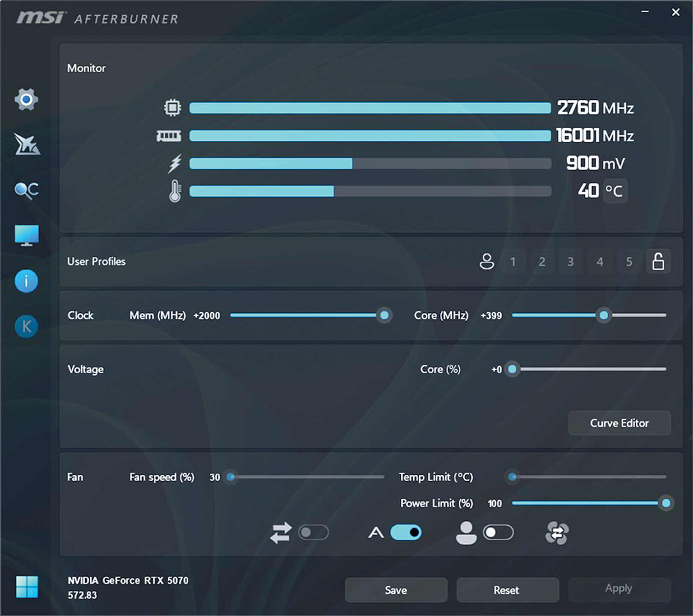The width and height of the screenshot is (693, 616).
Task: Click the Kombustor K icon
Action: (x=26, y=326)
